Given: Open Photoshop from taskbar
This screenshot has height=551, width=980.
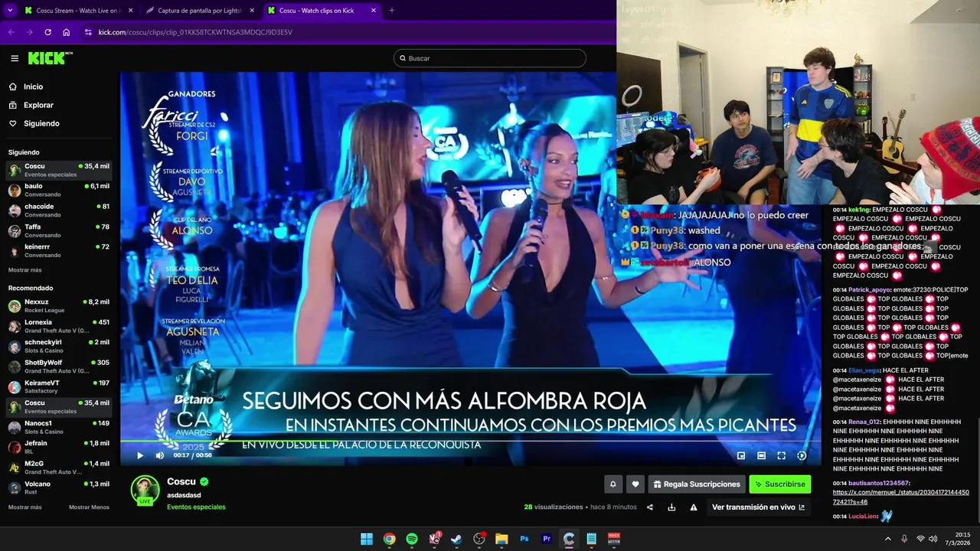Looking at the screenshot, I should pos(524,539).
